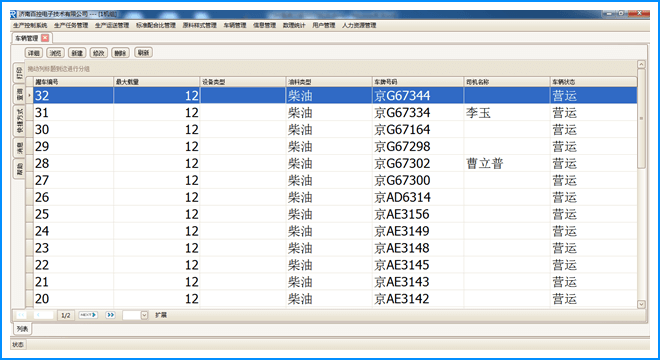The width and height of the screenshot is (660, 360).
Task: Click the scroll-up arrow of table scrollbar
Action: tap(641, 64)
